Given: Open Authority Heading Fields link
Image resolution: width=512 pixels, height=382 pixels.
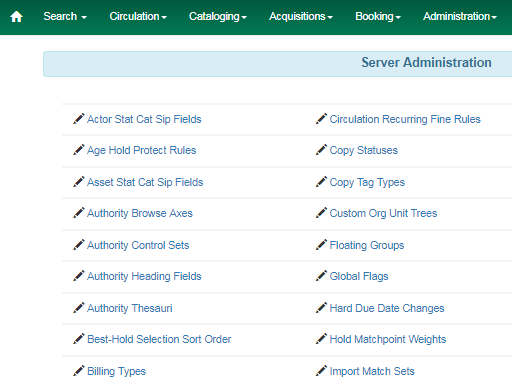Looking at the screenshot, I should tap(144, 276).
